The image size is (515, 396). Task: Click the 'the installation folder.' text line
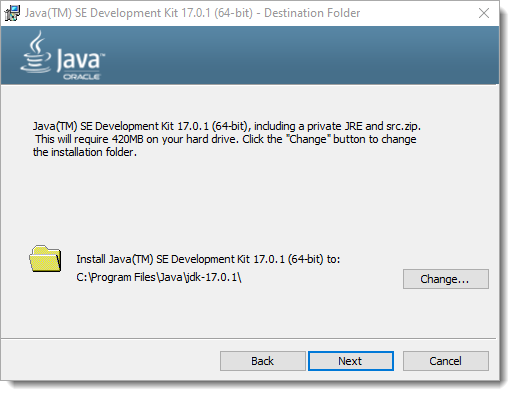[x=85, y=152]
